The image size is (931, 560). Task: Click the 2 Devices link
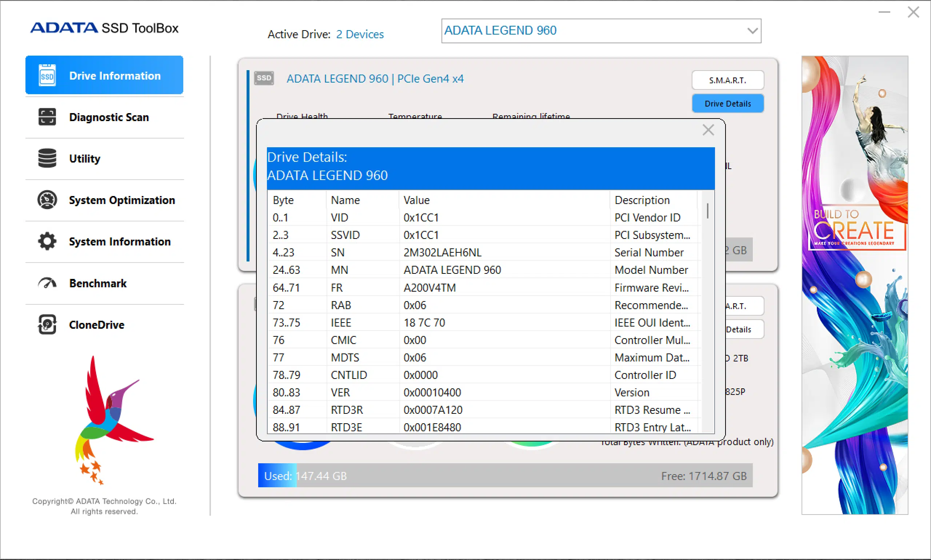pyautogui.click(x=360, y=34)
